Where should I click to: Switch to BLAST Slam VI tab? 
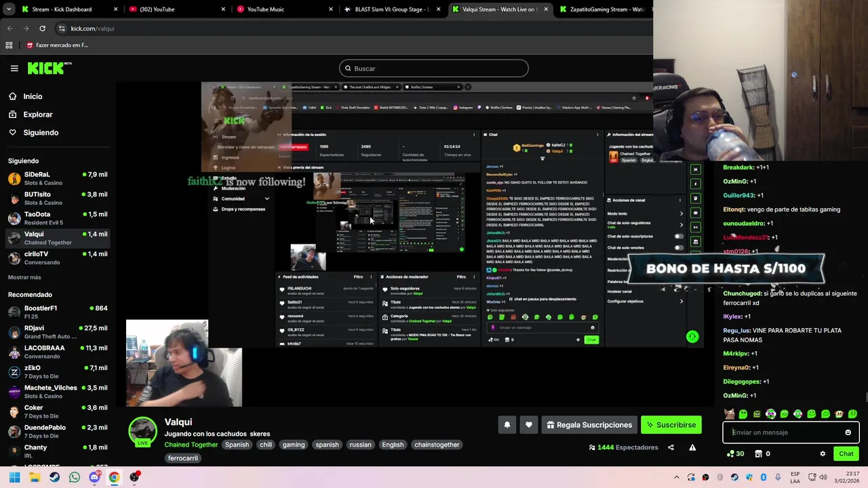tap(392, 9)
